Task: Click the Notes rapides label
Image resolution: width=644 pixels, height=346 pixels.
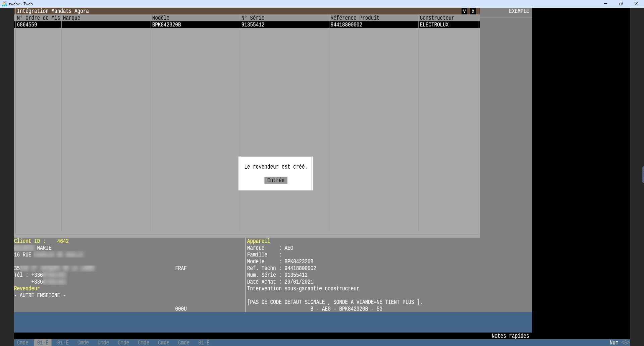Action: [510, 336]
